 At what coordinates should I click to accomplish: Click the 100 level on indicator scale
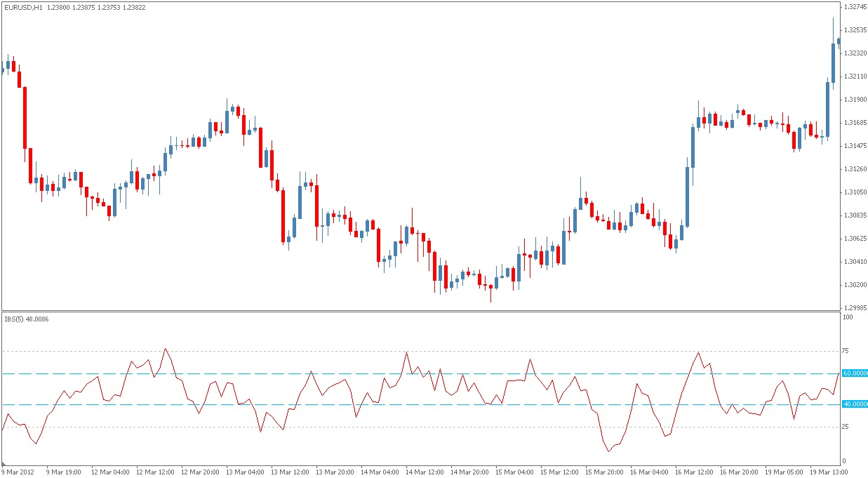(848, 317)
